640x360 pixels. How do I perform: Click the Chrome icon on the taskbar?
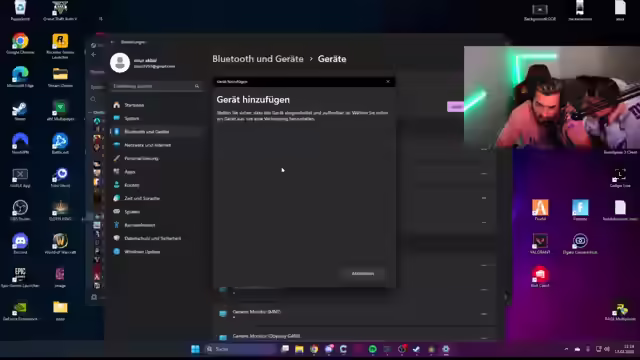coord(314,349)
